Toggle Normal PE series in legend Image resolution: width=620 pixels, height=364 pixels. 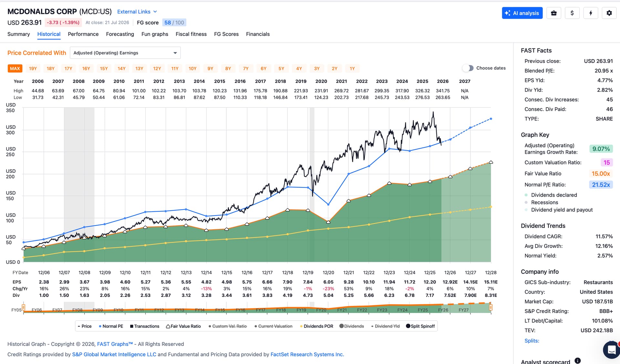coord(111,326)
